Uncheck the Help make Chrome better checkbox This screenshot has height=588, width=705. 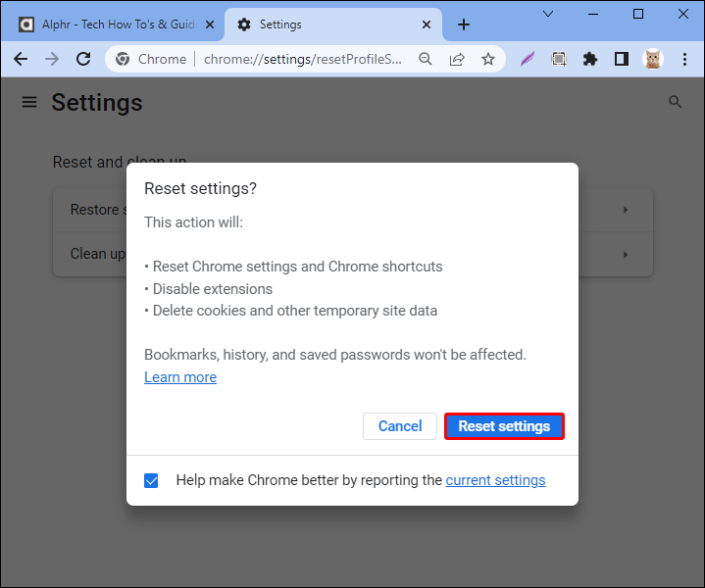tap(151, 480)
